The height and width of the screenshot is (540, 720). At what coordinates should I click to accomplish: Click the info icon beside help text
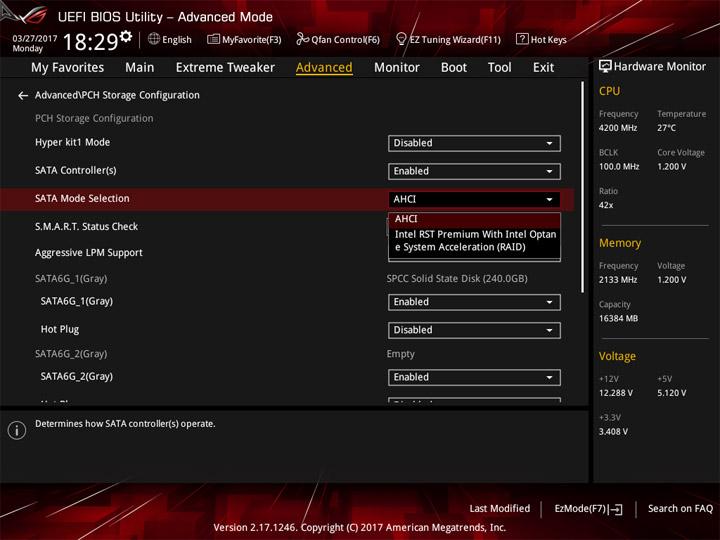(17, 430)
